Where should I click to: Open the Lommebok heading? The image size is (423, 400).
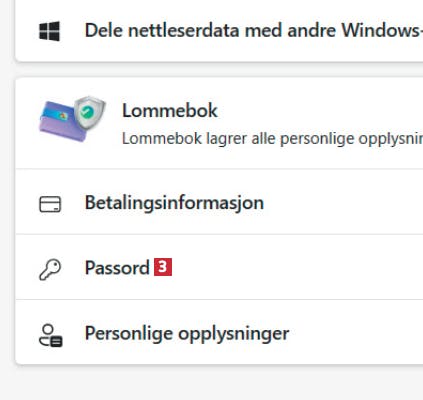click(x=170, y=110)
